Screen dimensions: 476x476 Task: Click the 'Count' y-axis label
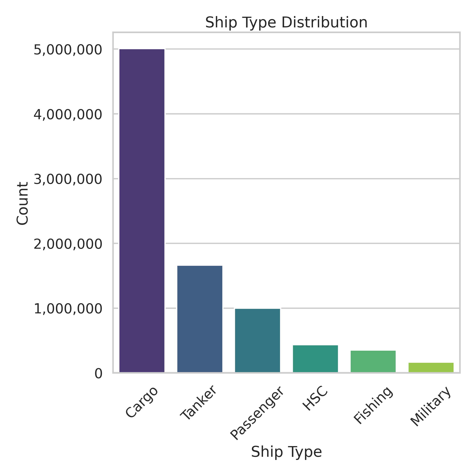(x=22, y=203)
